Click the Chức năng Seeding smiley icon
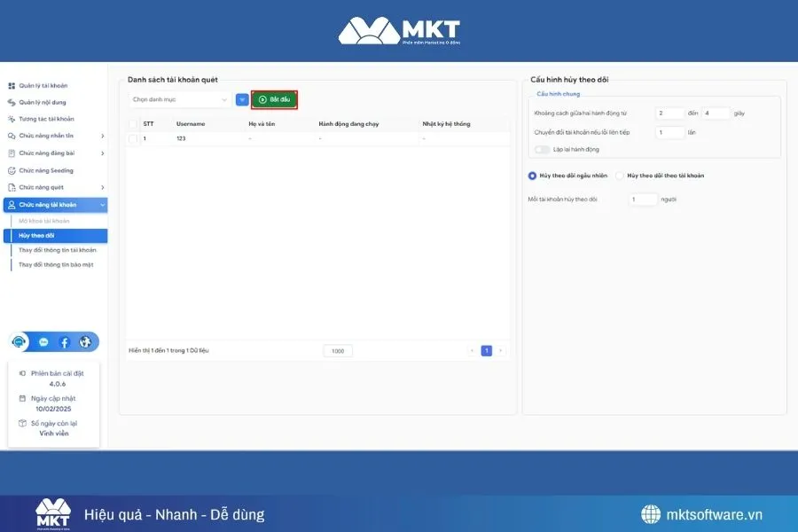Screen dimensions: 798x532 point(12,170)
